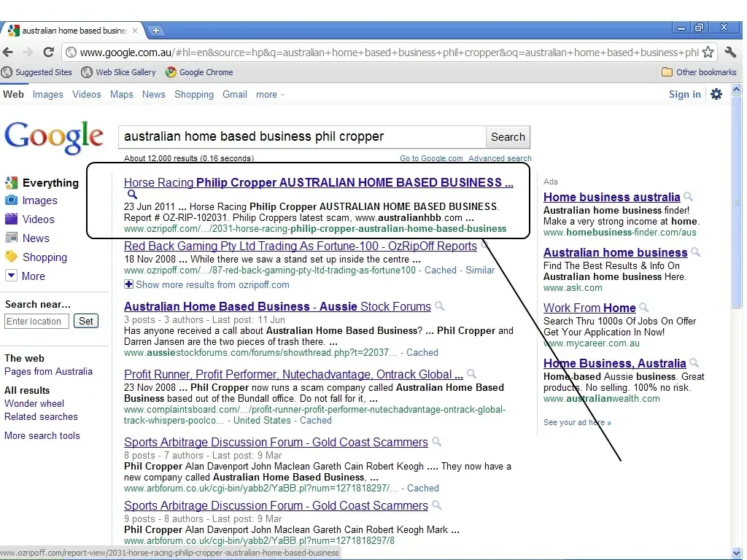Click the Sign in link
Image resolution: width=747 pixels, height=560 pixels.
click(x=684, y=94)
